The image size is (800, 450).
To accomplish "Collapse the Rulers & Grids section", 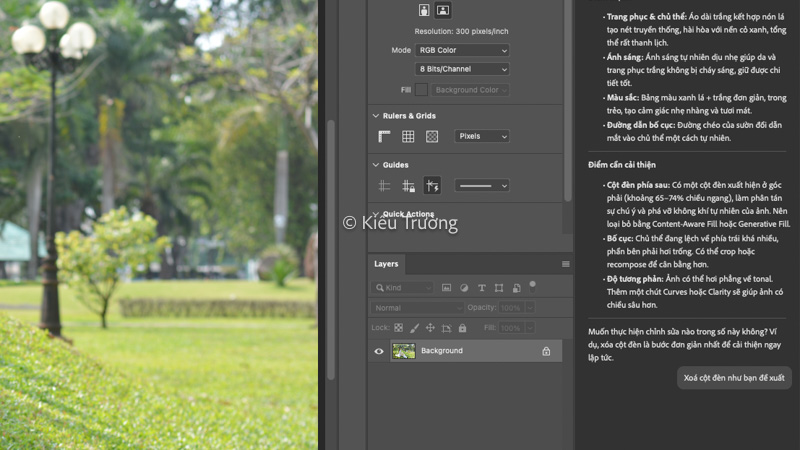I will click(x=376, y=116).
